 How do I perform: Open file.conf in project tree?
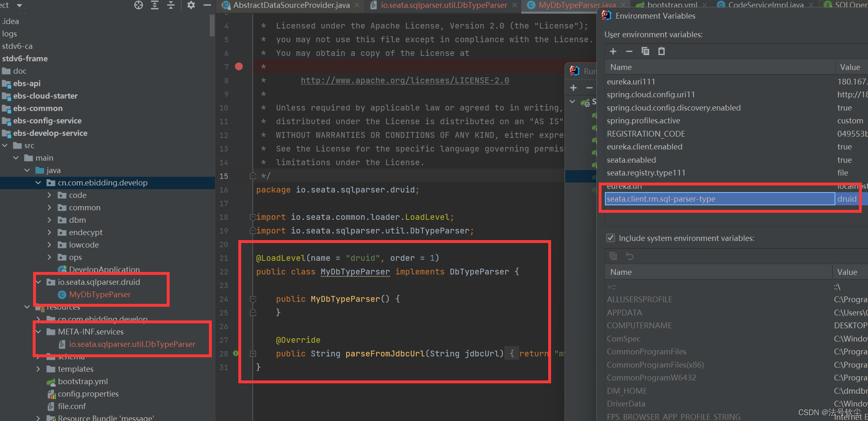pos(72,406)
